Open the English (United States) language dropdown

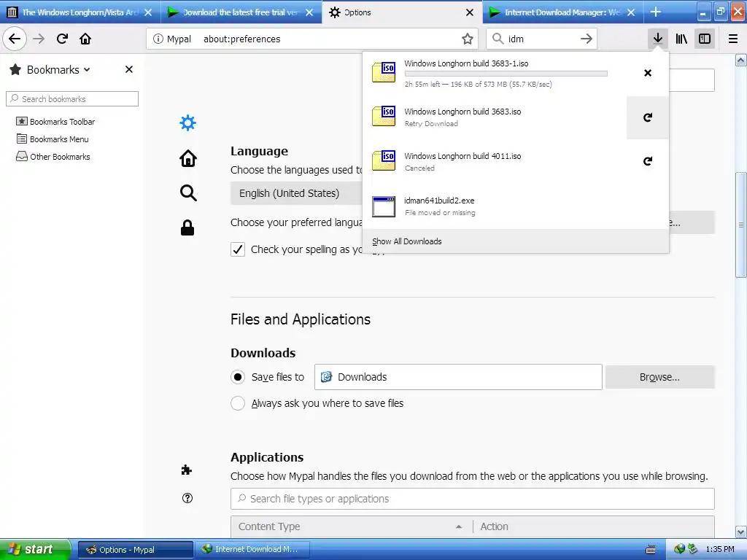pos(296,193)
